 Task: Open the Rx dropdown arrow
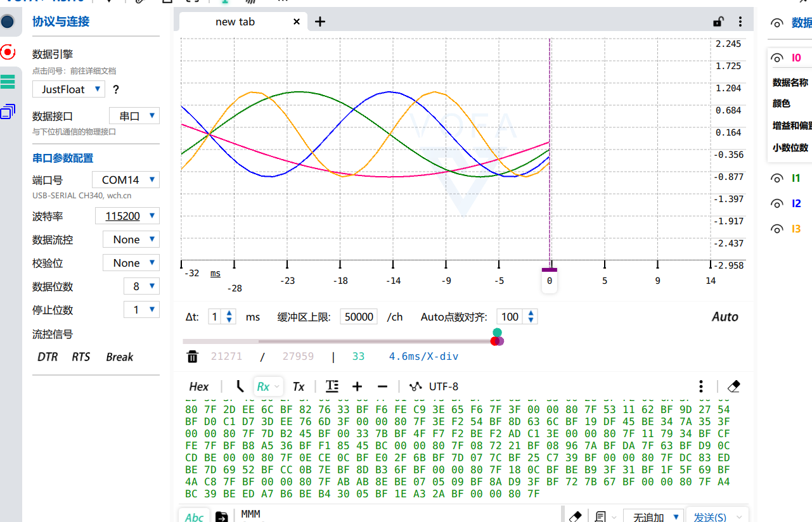point(277,387)
